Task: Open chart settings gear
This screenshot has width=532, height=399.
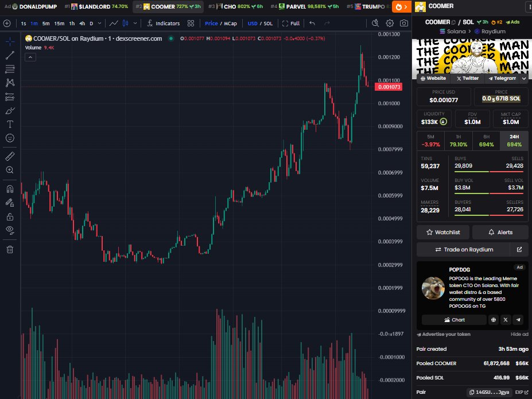Action: tap(390, 23)
